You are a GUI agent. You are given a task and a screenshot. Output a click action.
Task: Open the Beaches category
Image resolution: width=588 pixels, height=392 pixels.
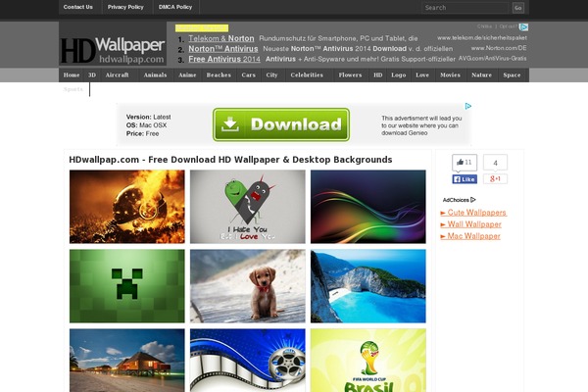pyautogui.click(x=219, y=75)
